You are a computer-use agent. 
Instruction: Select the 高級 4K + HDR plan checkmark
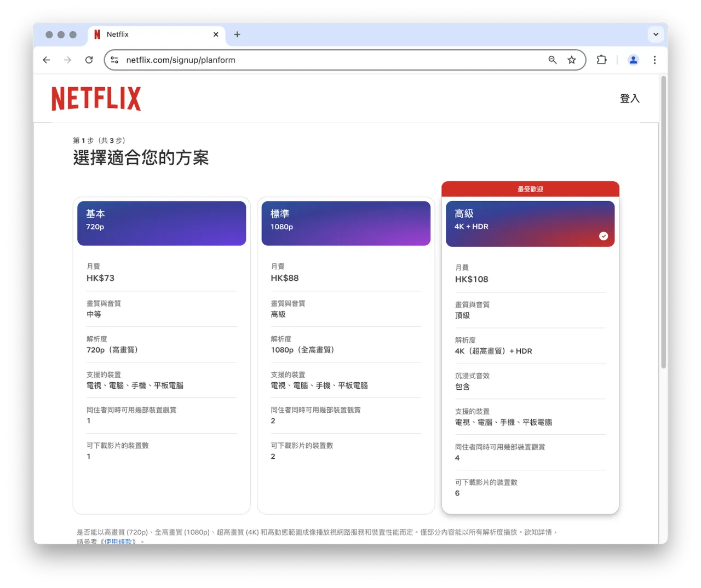(604, 236)
